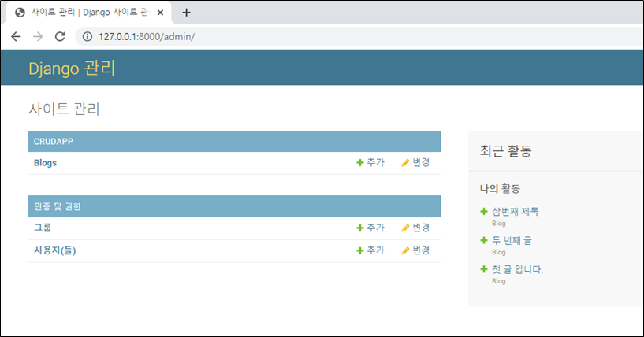Image resolution: width=644 pixels, height=337 pixels.
Task: Click 변경 in the 그룹 row
Action: coord(415,228)
